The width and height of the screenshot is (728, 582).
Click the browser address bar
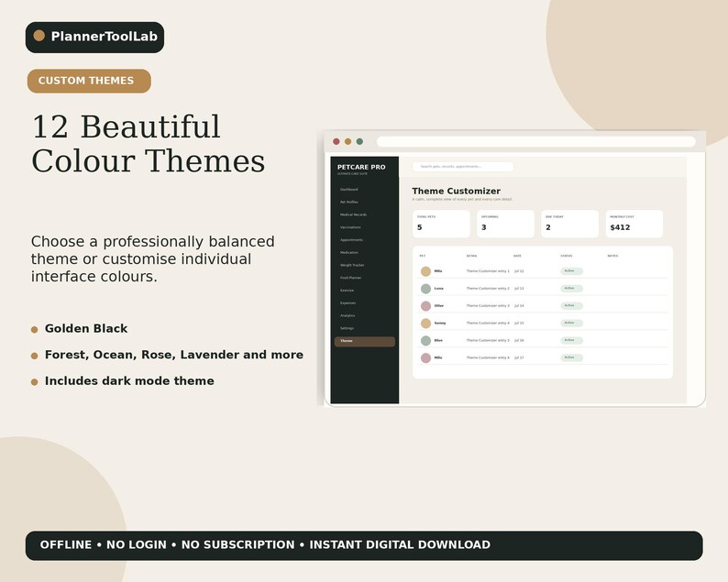point(535,141)
